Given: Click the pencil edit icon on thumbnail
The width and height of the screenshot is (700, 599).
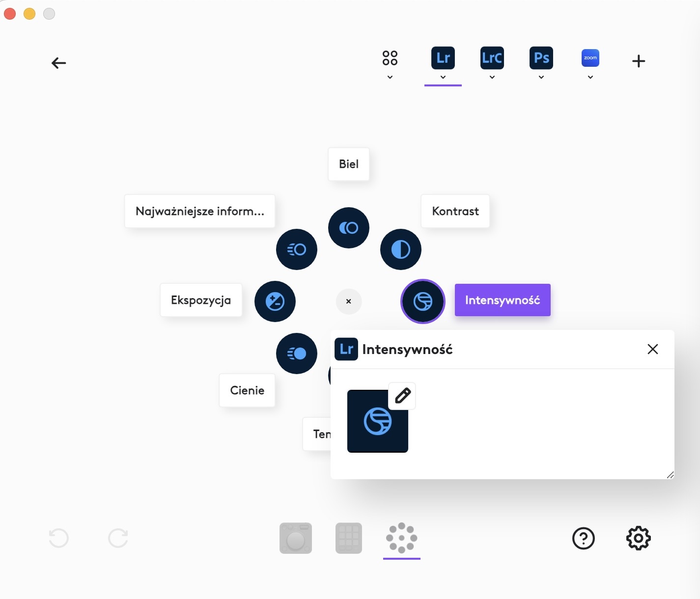Looking at the screenshot, I should tap(402, 396).
